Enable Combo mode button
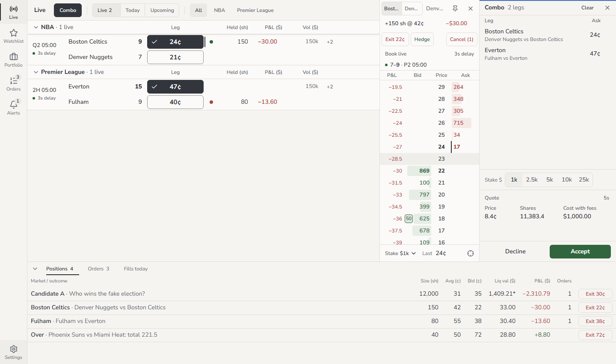Viewport: 616px width, 364px height. [68, 10]
